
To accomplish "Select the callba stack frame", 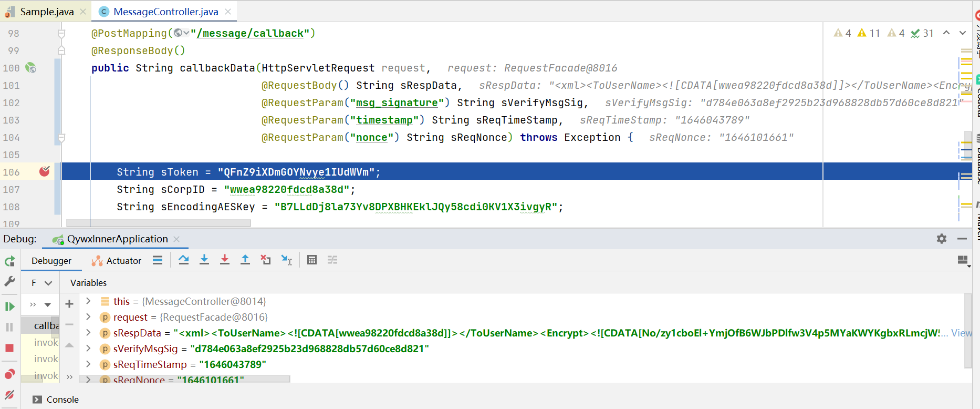I will [x=40, y=325].
